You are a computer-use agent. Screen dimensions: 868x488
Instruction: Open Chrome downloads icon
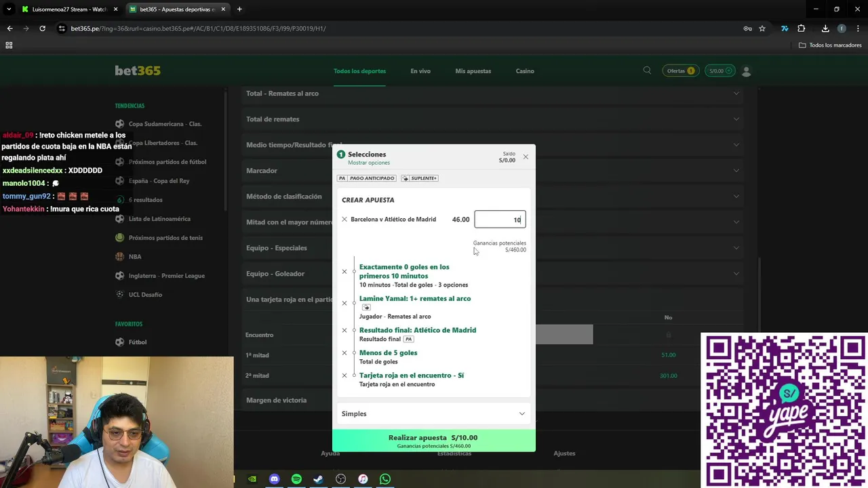click(825, 28)
